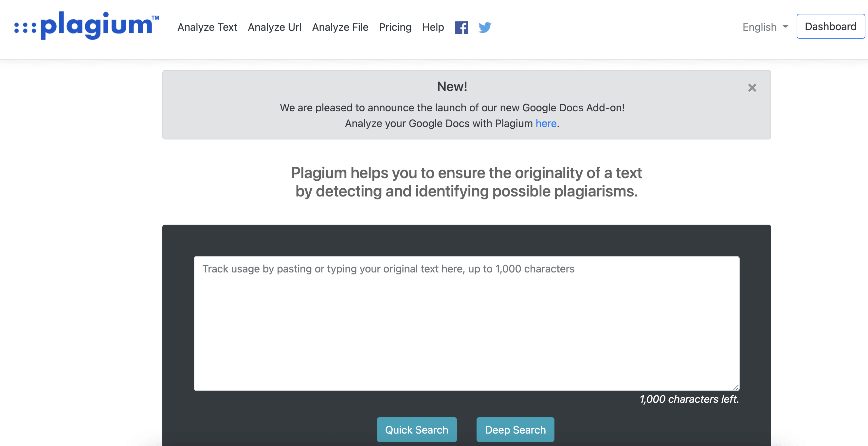This screenshot has width=868, height=446.
Task: Run a Deep Search
Action: (515, 430)
